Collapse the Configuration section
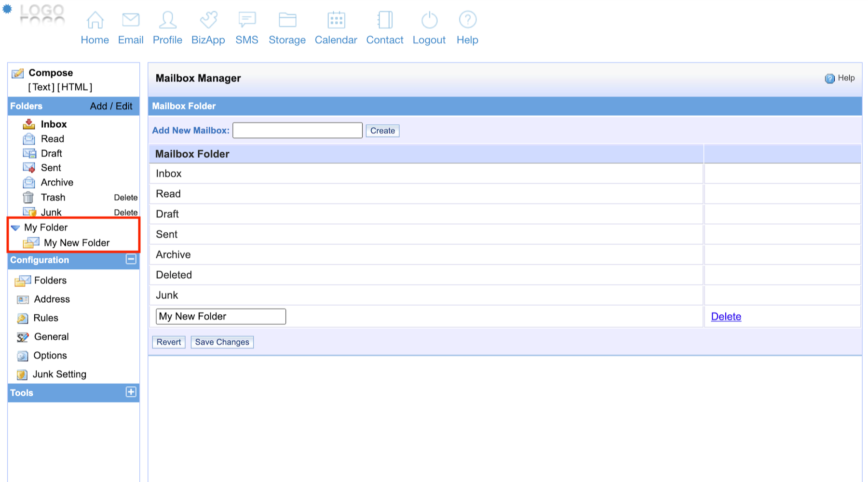Viewport: 868px width, 482px height. [x=131, y=259]
